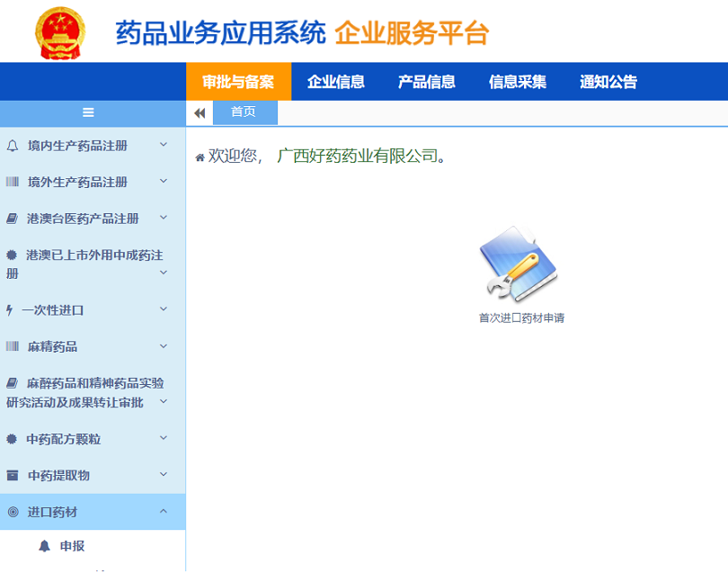
Task: Expand the 中药配方颗粒 chevron
Action: pos(164,438)
